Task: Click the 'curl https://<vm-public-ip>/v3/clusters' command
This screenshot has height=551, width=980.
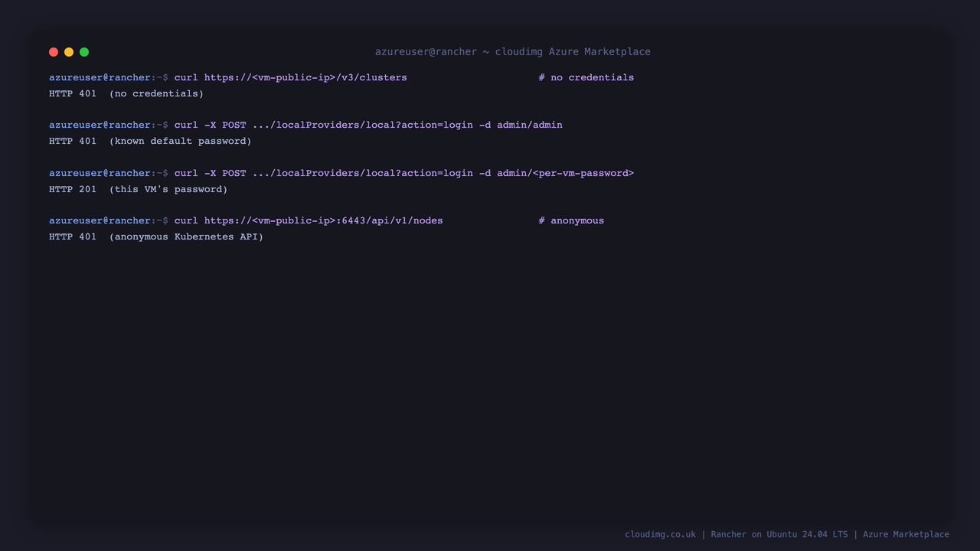Action: 291,77
